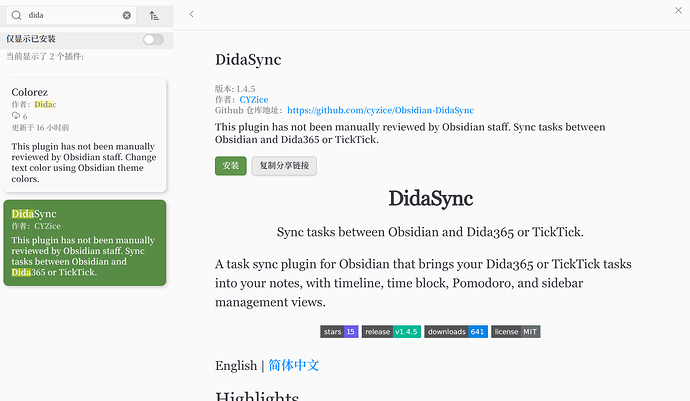Install the DidaSync plugin
This screenshot has width=690, height=401.
[x=231, y=166]
